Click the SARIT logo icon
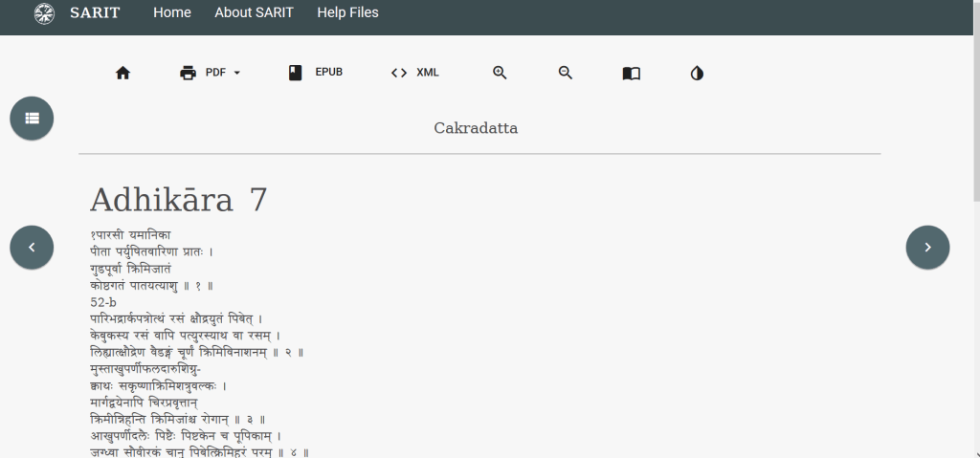Image resolution: width=980 pixels, height=458 pixels. point(44,13)
